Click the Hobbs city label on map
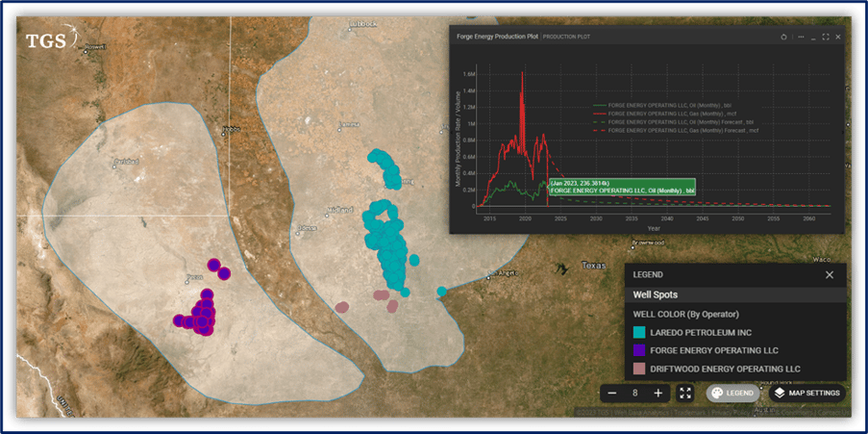The image size is (868, 434). [232, 129]
